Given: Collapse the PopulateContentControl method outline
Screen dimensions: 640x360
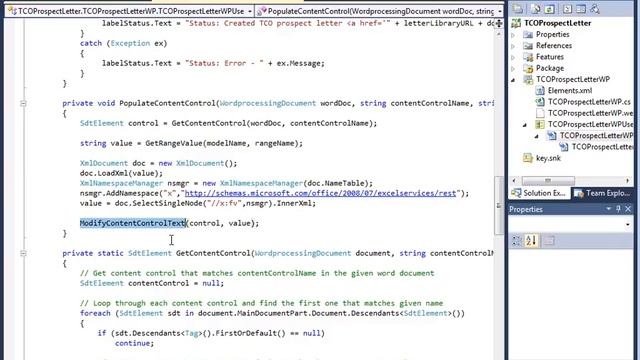Looking at the screenshot, I should tap(23, 104).
